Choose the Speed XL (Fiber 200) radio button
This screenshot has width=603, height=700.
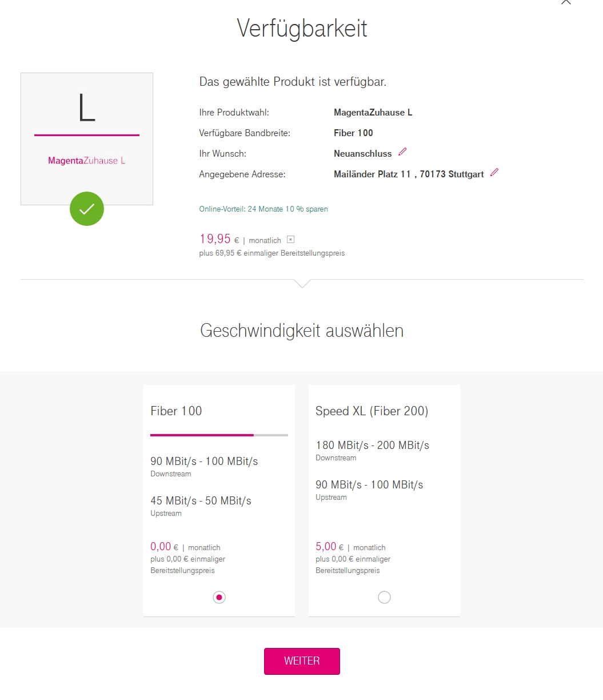[384, 597]
